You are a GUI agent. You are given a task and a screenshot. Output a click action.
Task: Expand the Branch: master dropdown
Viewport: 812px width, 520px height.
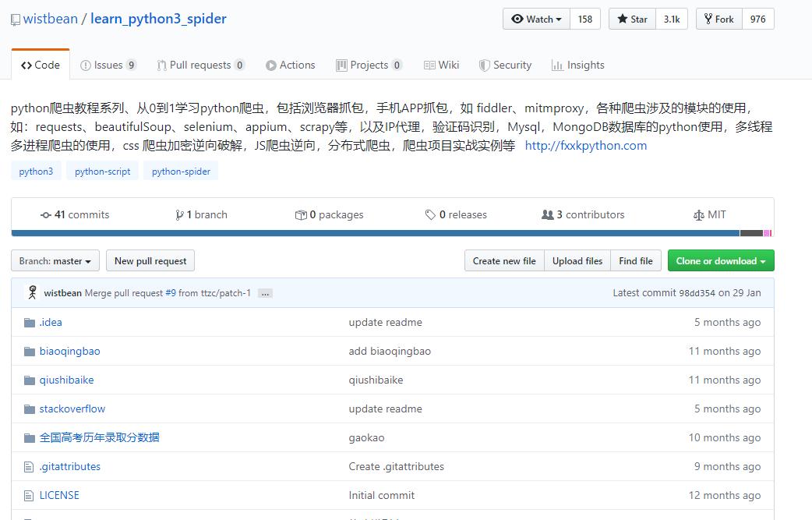(55, 260)
